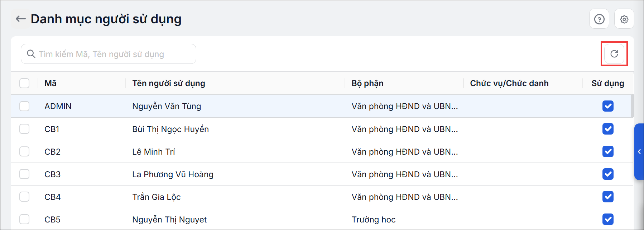Focus the user search input field
The image size is (644, 230).
pos(109,54)
